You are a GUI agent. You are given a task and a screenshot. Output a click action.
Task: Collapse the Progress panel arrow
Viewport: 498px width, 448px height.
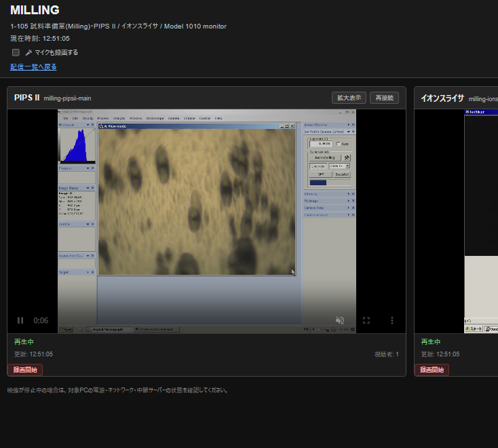tap(88, 168)
